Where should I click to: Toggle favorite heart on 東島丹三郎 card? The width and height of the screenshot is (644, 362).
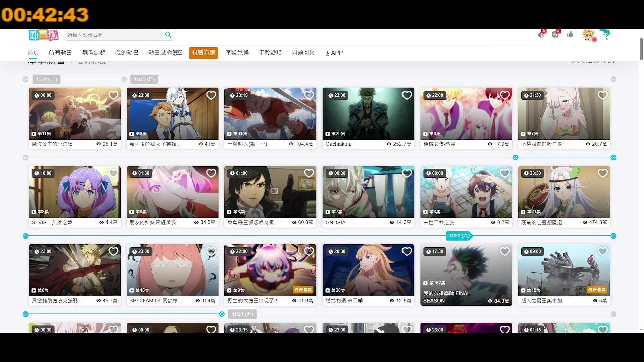309,173
